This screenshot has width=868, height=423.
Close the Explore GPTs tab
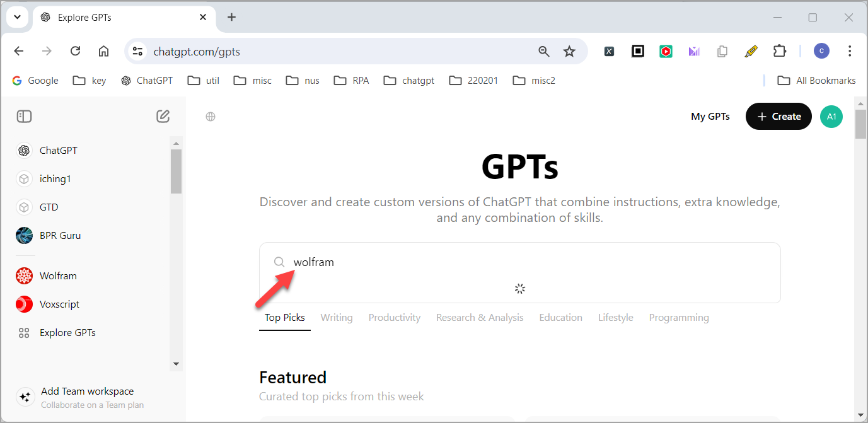pos(203,17)
